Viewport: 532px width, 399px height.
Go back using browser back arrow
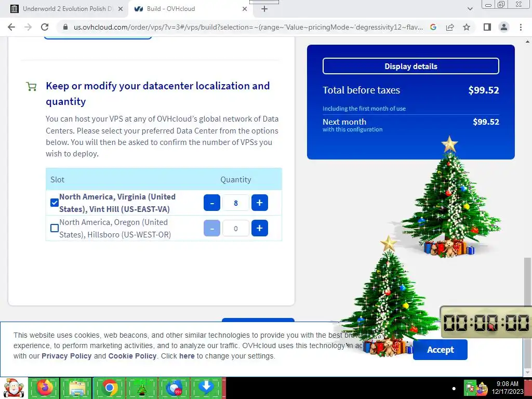pyautogui.click(x=11, y=27)
